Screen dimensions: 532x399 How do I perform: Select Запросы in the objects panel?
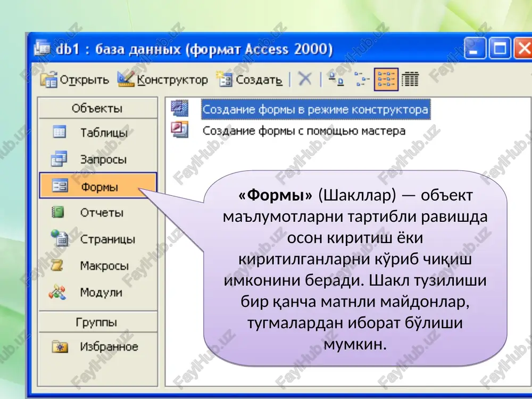98,159
